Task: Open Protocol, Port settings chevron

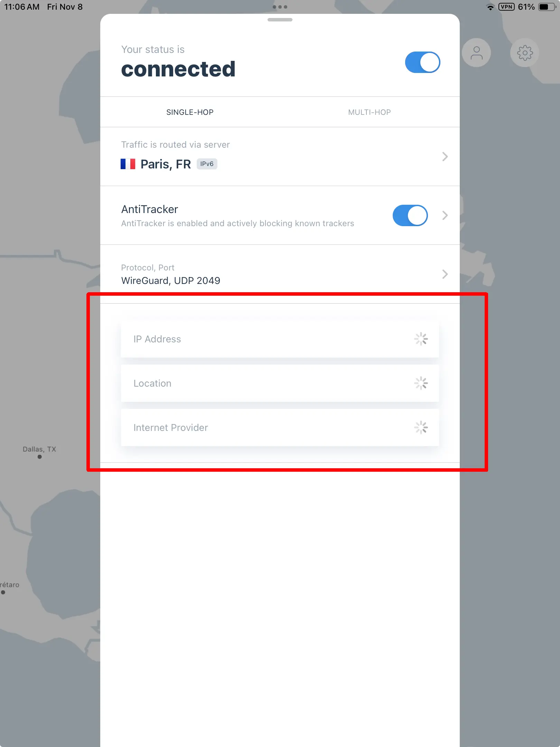Action: click(x=445, y=274)
